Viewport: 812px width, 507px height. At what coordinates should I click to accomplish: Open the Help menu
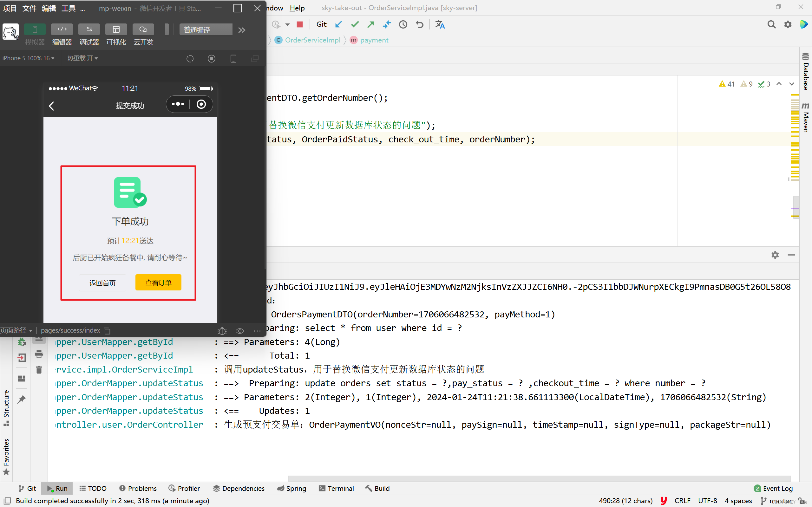pyautogui.click(x=297, y=8)
